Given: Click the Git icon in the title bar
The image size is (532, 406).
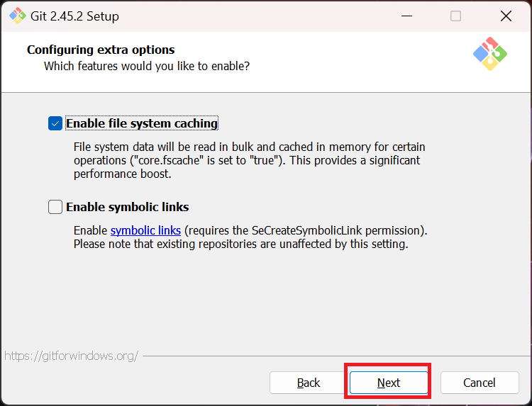Looking at the screenshot, I should pos(17,16).
